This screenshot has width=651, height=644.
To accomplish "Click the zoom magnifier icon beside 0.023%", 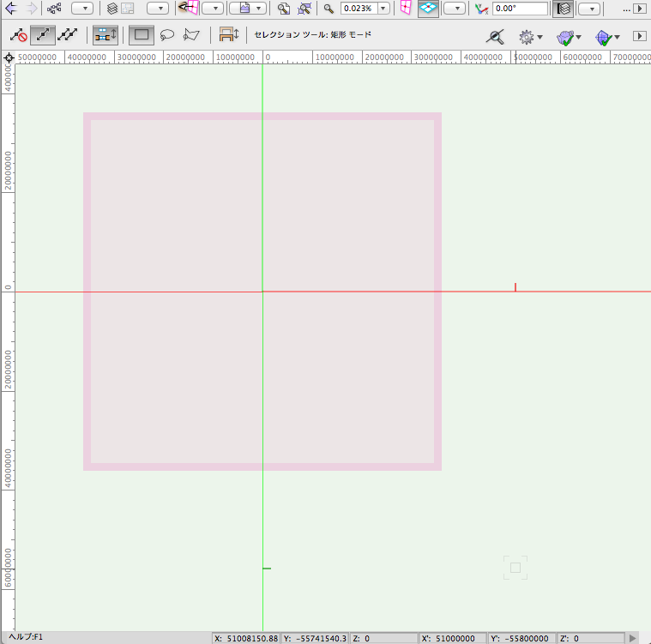I will (x=329, y=9).
